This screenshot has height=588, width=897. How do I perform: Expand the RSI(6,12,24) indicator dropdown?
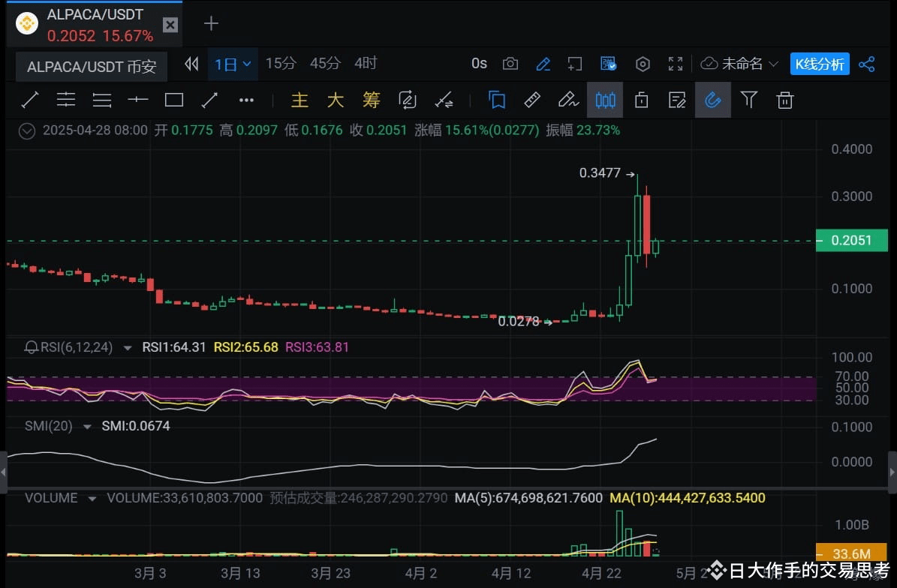[x=128, y=347]
